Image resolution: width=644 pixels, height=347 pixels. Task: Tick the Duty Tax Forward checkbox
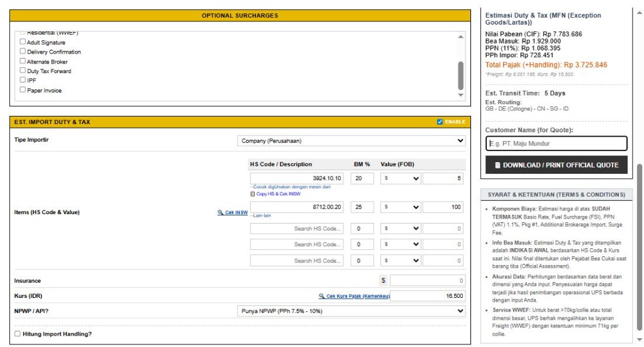[23, 71]
